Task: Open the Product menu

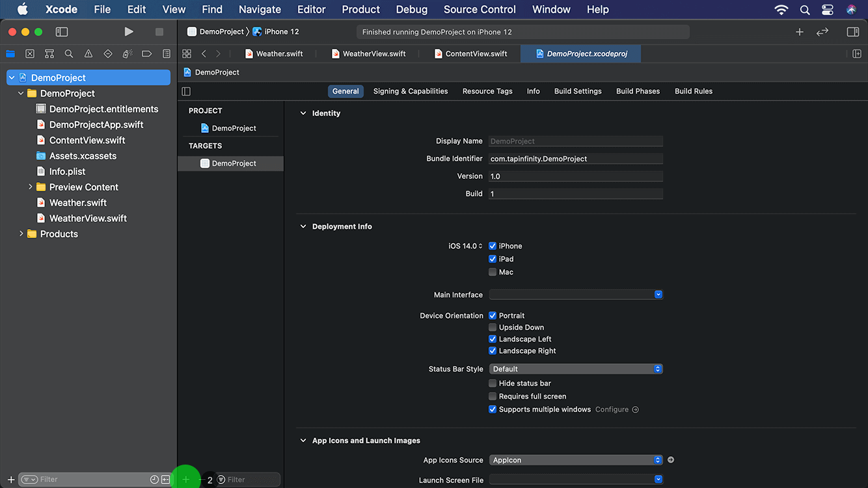Action: click(x=360, y=10)
